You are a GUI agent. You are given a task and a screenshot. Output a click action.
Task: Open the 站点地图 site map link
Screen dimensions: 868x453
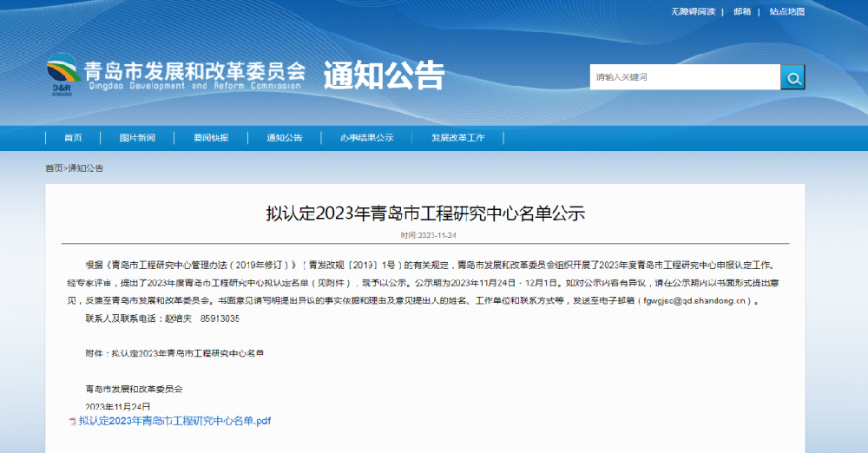pyautogui.click(x=786, y=11)
